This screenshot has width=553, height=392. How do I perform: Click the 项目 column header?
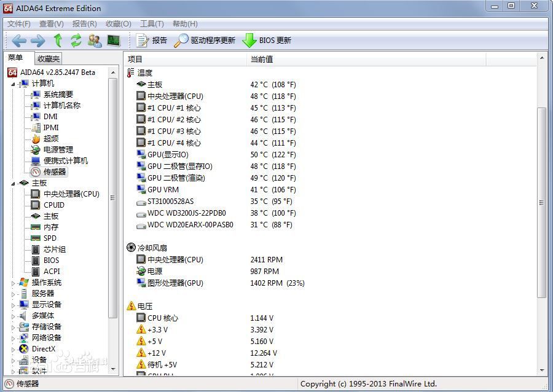(185, 59)
